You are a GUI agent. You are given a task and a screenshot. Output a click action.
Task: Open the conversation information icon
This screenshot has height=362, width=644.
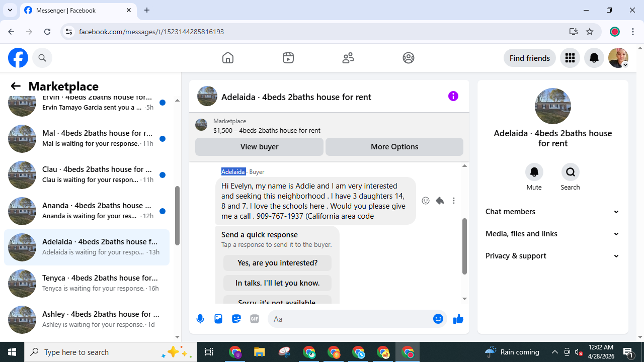(x=453, y=96)
